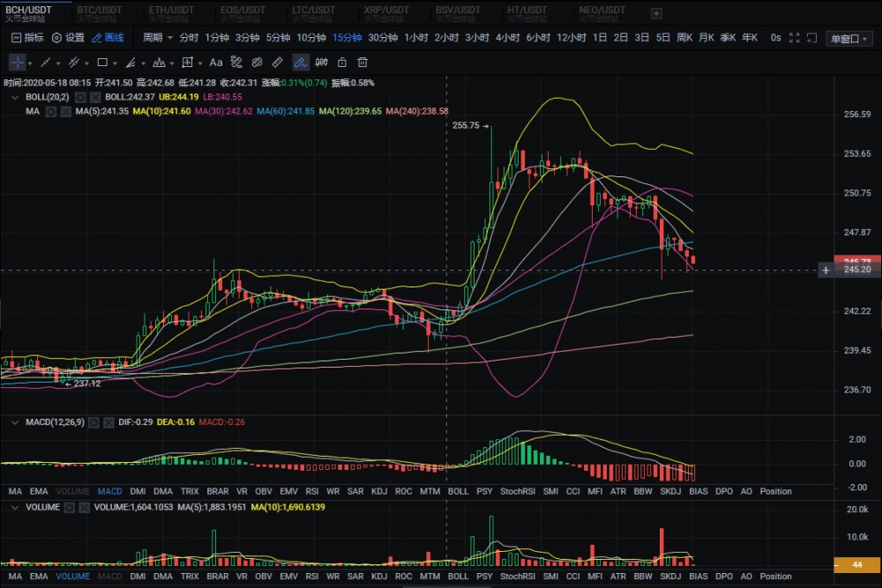Image resolution: width=882 pixels, height=588 pixels.
Task: Pick the rectangle shape drawing tool
Action: [102, 63]
